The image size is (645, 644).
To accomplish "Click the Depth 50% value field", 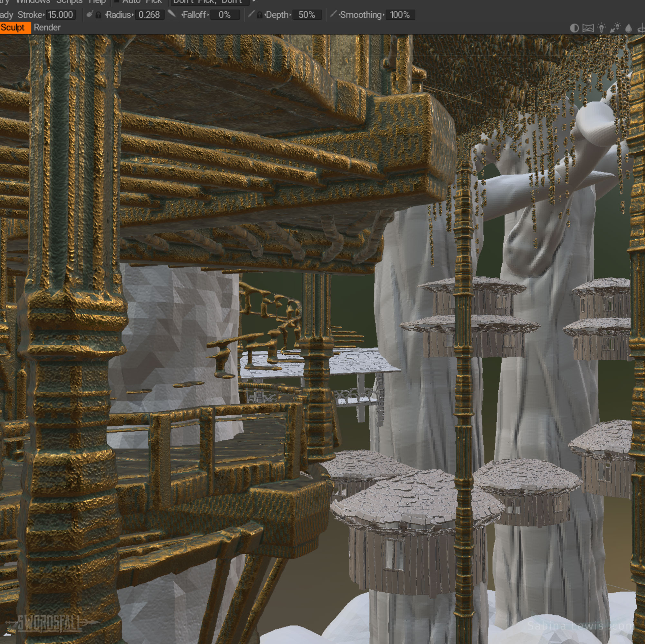I will 307,15.
